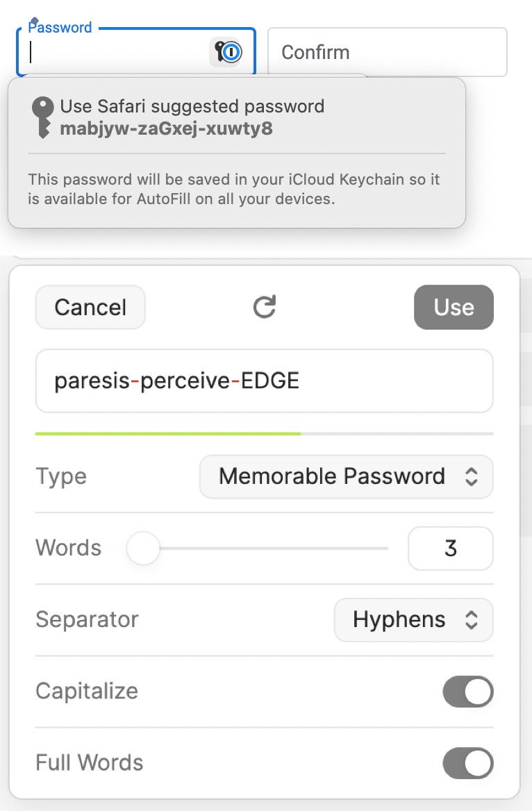
Task: Click the 1Password icon in Password field
Action: tap(226, 51)
